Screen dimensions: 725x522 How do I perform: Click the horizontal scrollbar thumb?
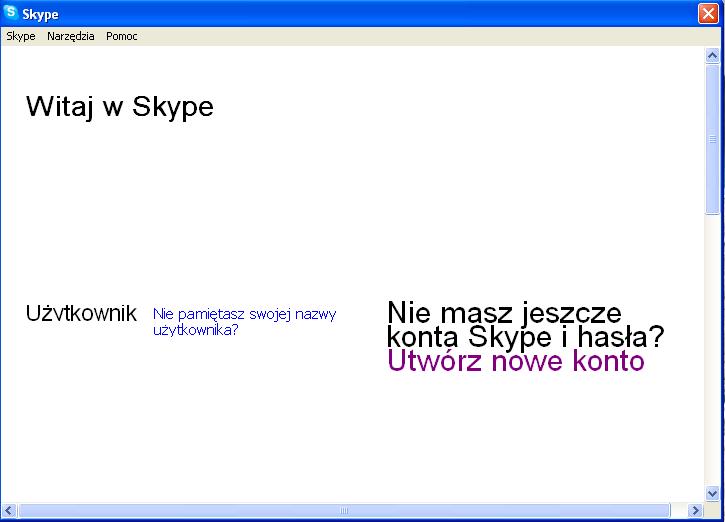click(x=344, y=510)
